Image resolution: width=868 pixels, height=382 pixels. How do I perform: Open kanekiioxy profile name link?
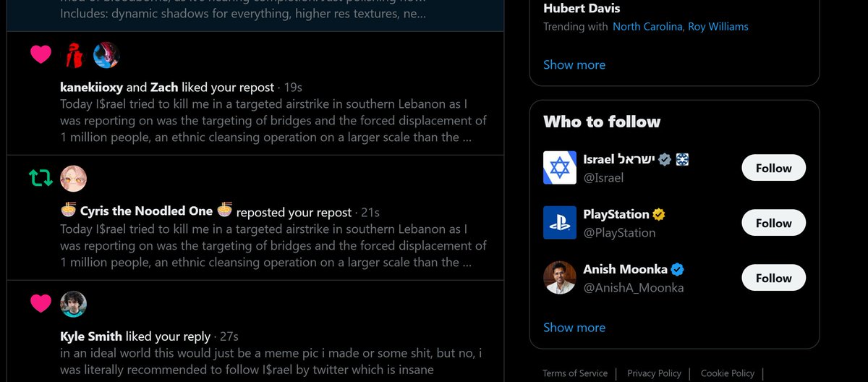(91, 87)
